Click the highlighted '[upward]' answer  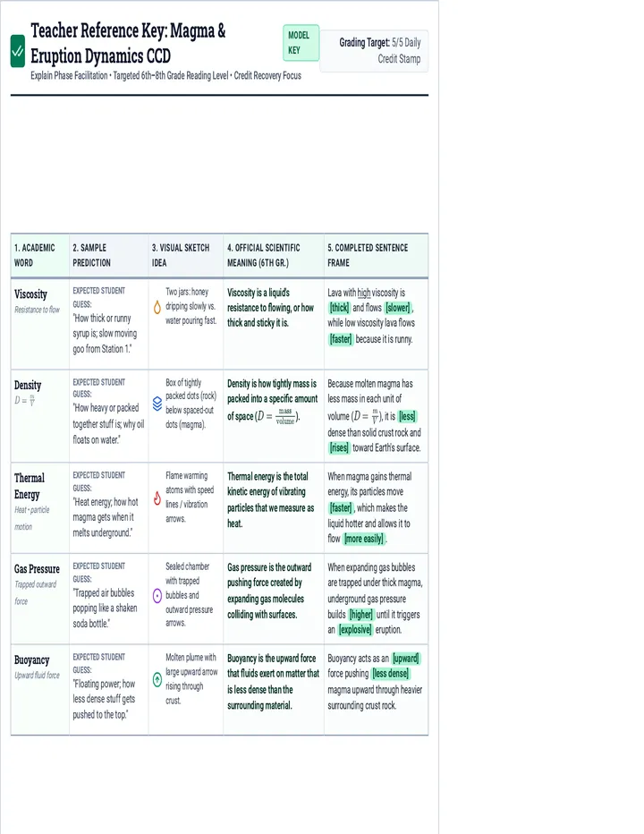point(406,658)
